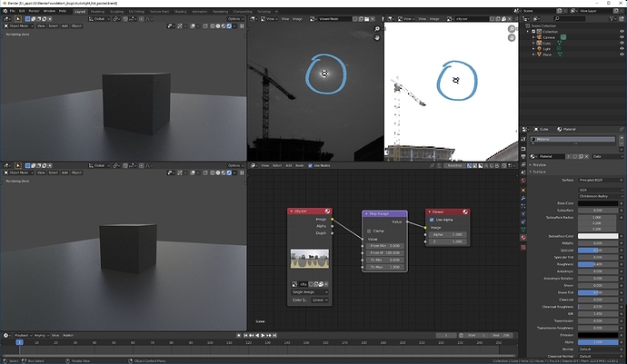627x364 pixels.
Task: Click the Light object icon in outliner
Action: point(539,49)
